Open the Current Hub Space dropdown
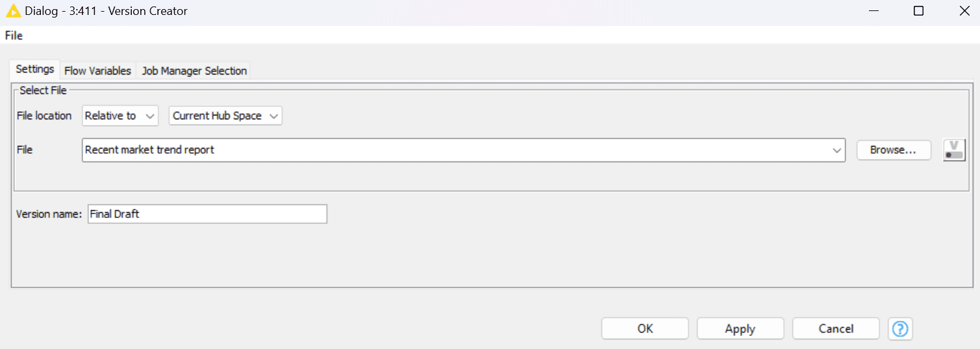980x349 pixels. pyautogui.click(x=225, y=116)
